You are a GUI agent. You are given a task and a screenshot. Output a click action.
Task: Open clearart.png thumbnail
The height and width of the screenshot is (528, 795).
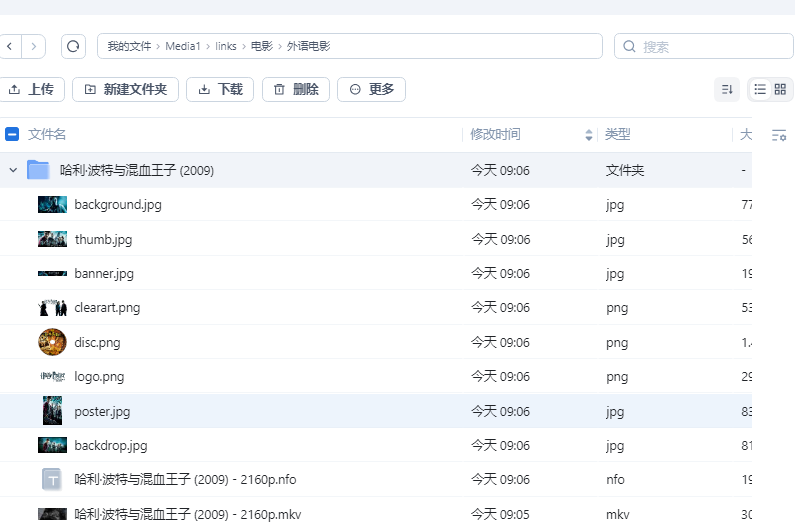click(x=52, y=307)
